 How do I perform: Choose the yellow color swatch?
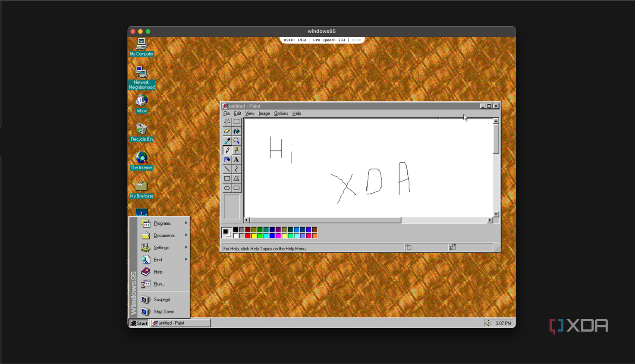tap(254, 236)
